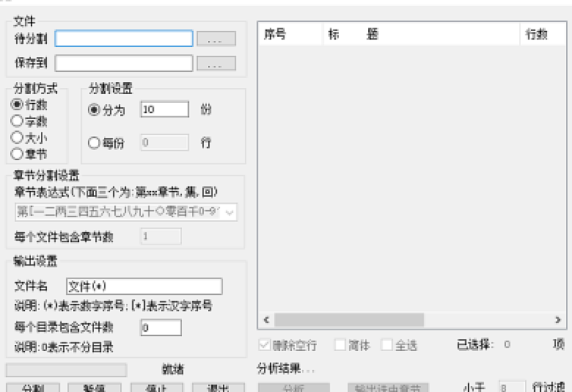
Task: Select the 行数 split mode
Action: point(17,105)
